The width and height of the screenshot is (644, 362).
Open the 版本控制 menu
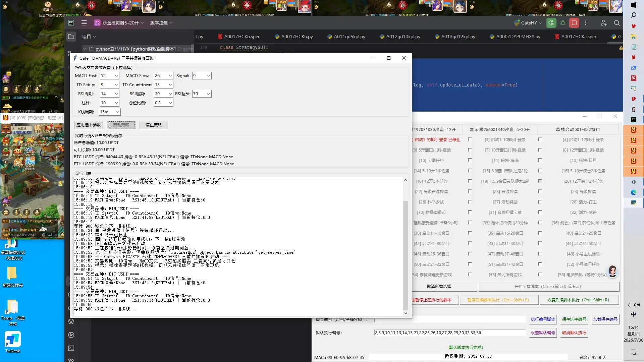pos(161,23)
